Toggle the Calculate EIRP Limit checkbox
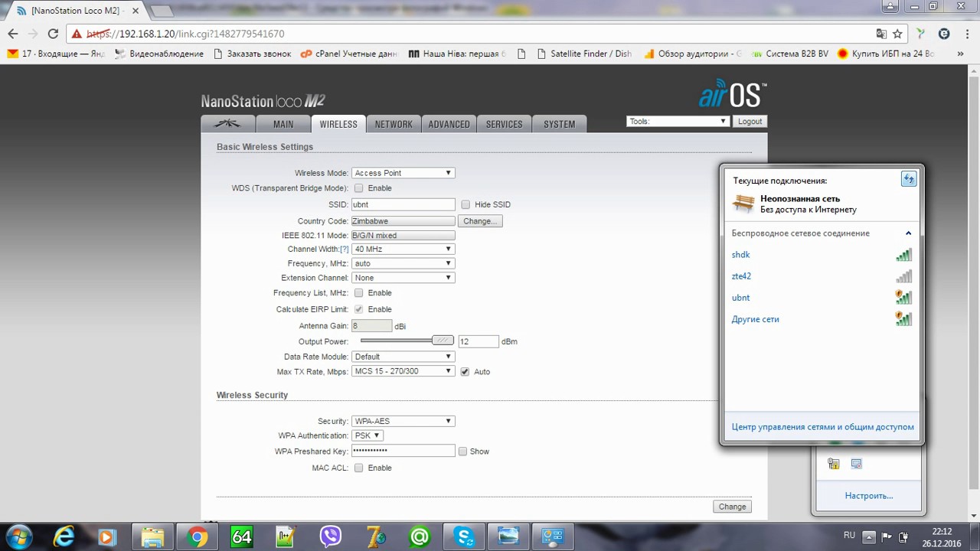 (358, 309)
